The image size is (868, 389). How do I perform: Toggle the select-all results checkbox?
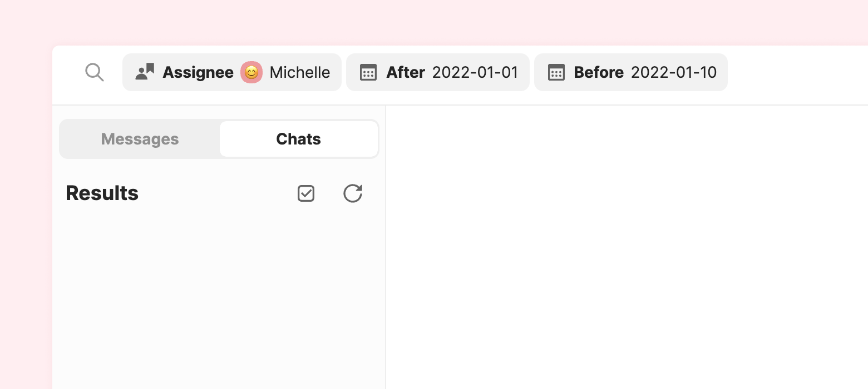306,193
